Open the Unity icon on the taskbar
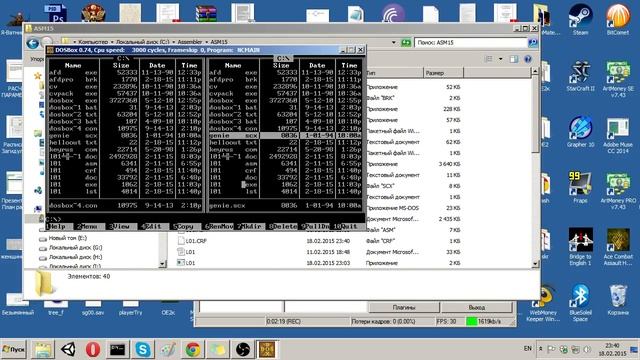Viewport: 640px width, 360px height. (68, 349)
